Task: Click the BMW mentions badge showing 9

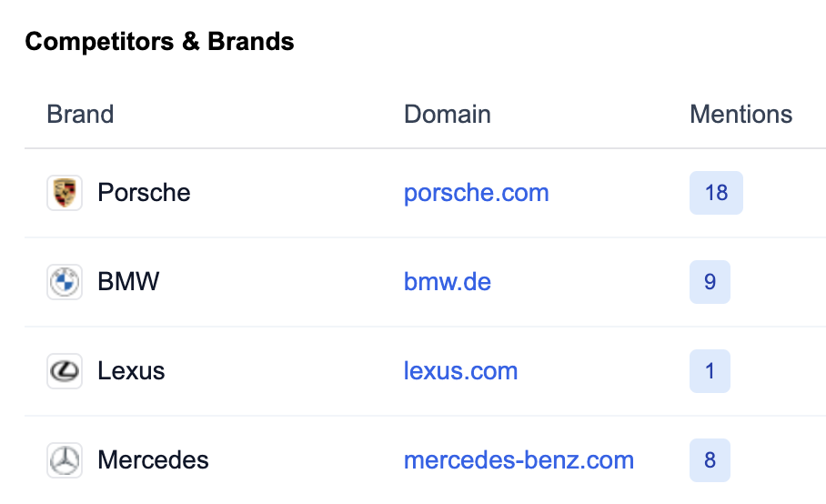Action: (710, 282)
